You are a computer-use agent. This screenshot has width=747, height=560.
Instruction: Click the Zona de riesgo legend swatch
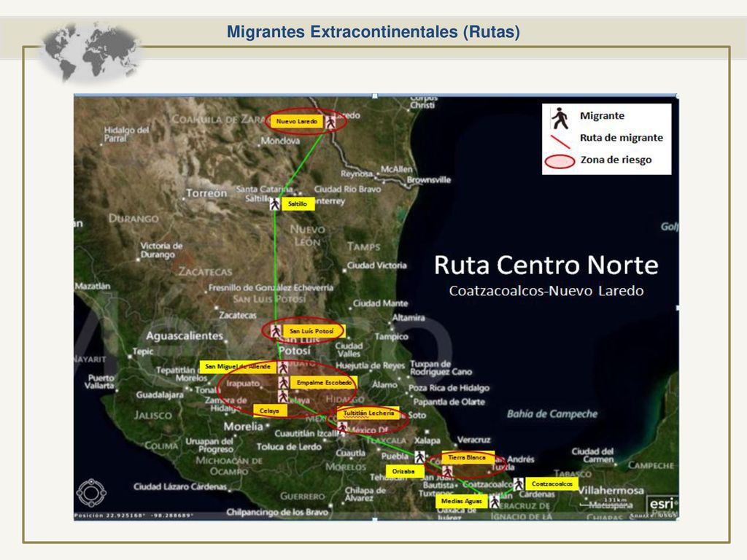point(560,161)
